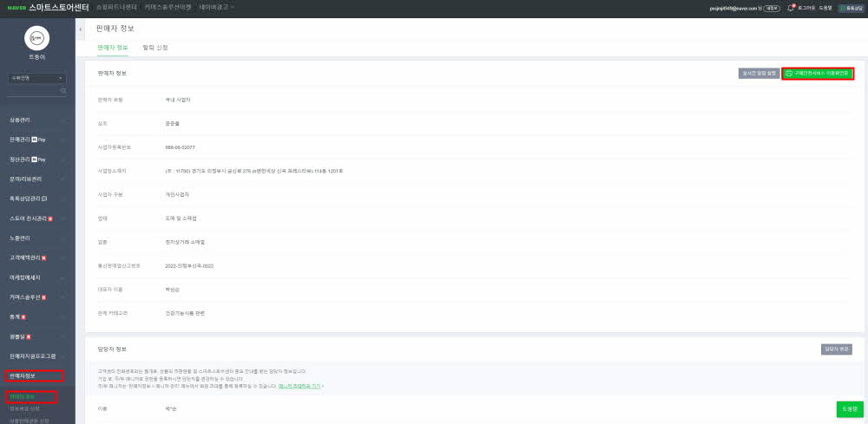
Task: Open 톡톡상담 chat button in top bar
Action: pos(850,7)
